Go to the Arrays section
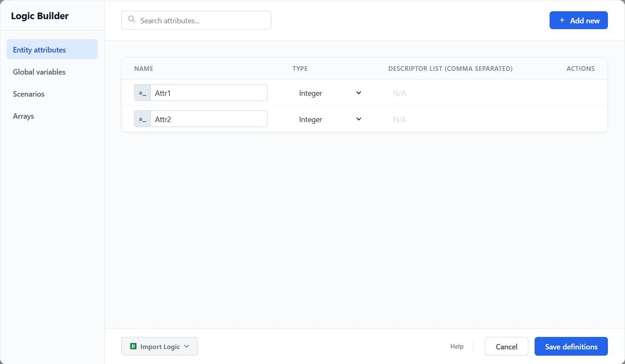This screenshot has width=625, height=364. click(52, 116)
